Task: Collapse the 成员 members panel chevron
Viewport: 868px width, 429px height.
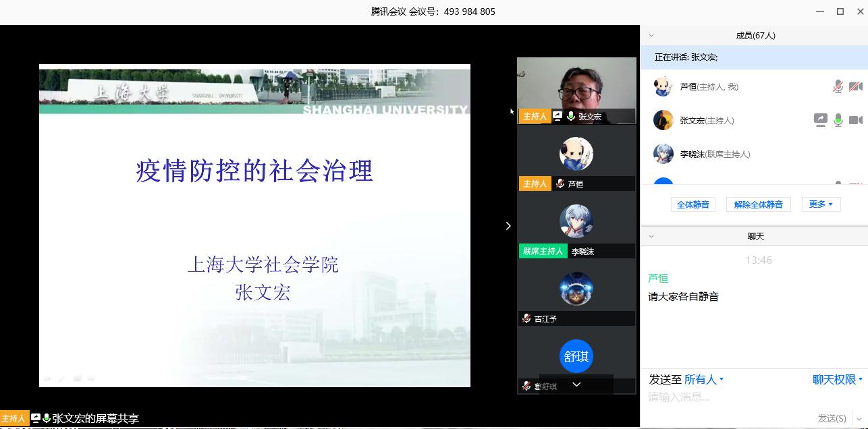Action: coord(651,36)
